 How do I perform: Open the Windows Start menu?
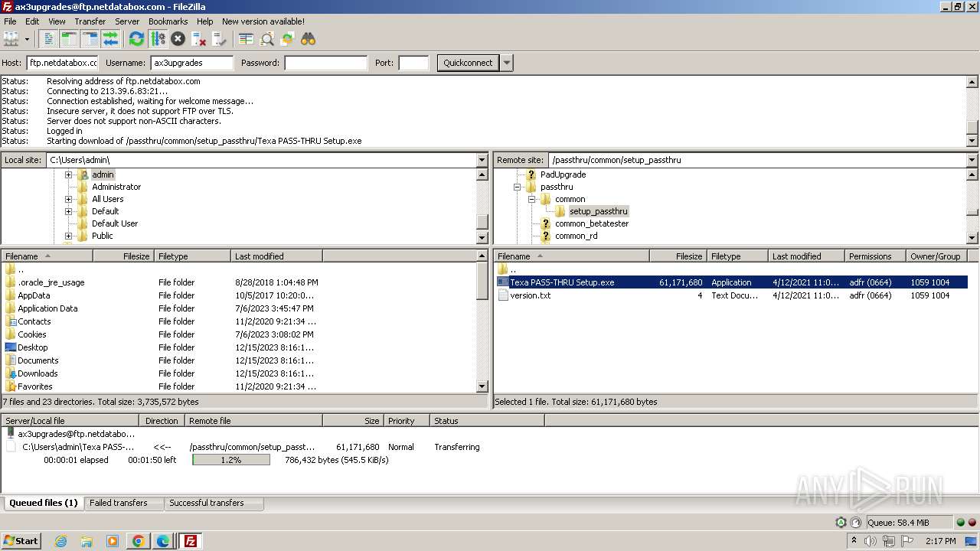(x=21, y=541)
